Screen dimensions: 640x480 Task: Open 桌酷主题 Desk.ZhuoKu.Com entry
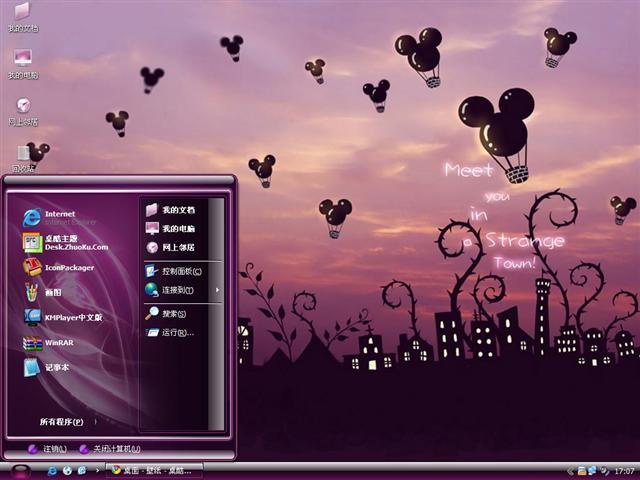point(65,242)
